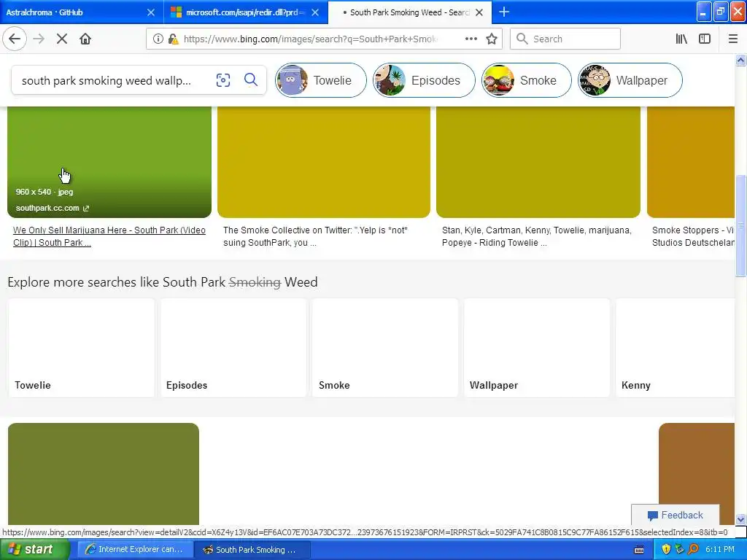Switch to Internet Explorer taskbar window
The image size is (747, 560).
[134, 550]
